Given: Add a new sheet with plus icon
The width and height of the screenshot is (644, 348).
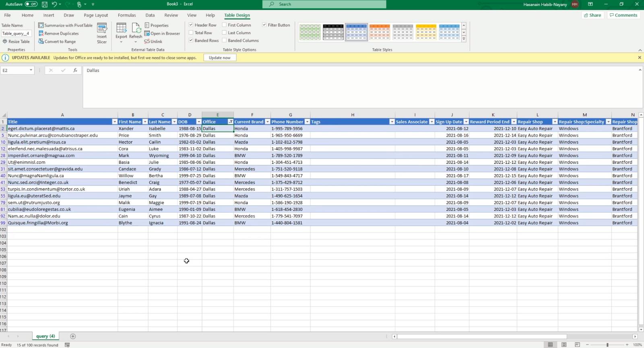Looking at the screenshot, I should 73,336.
